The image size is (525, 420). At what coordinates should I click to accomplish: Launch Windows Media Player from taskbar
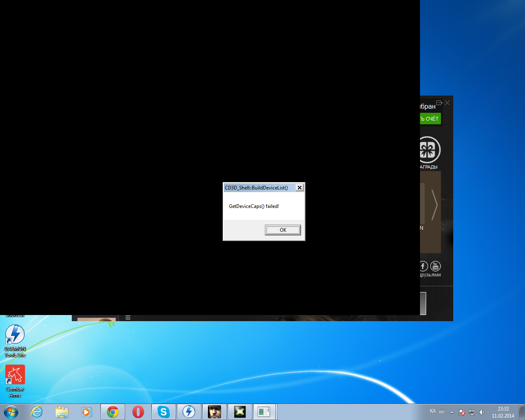[87, 412]
